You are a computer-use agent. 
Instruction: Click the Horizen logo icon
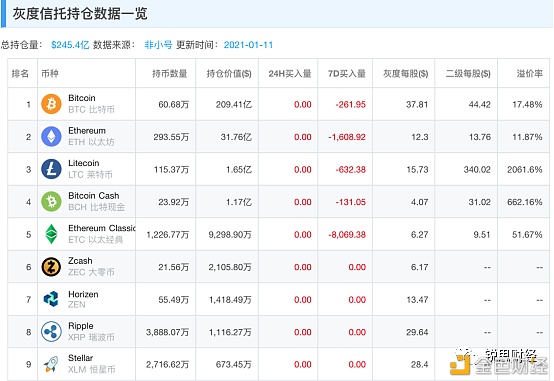51,299
